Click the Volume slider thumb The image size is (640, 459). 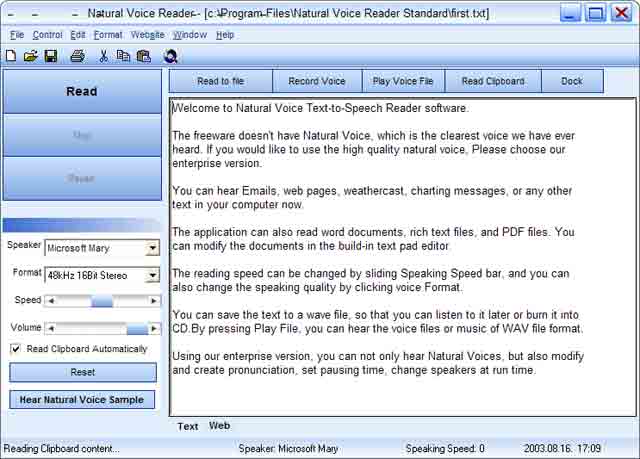pos(137,328)
